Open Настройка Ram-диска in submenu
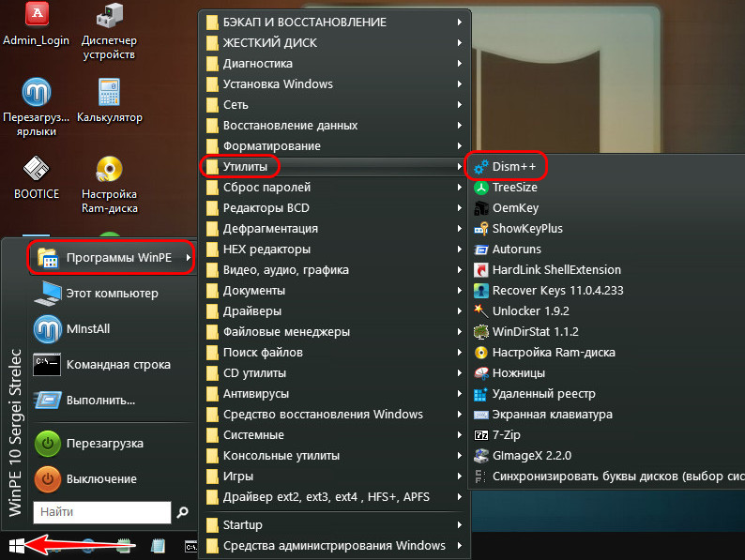Screen dimensions: 745x560 tap(607, 353)
